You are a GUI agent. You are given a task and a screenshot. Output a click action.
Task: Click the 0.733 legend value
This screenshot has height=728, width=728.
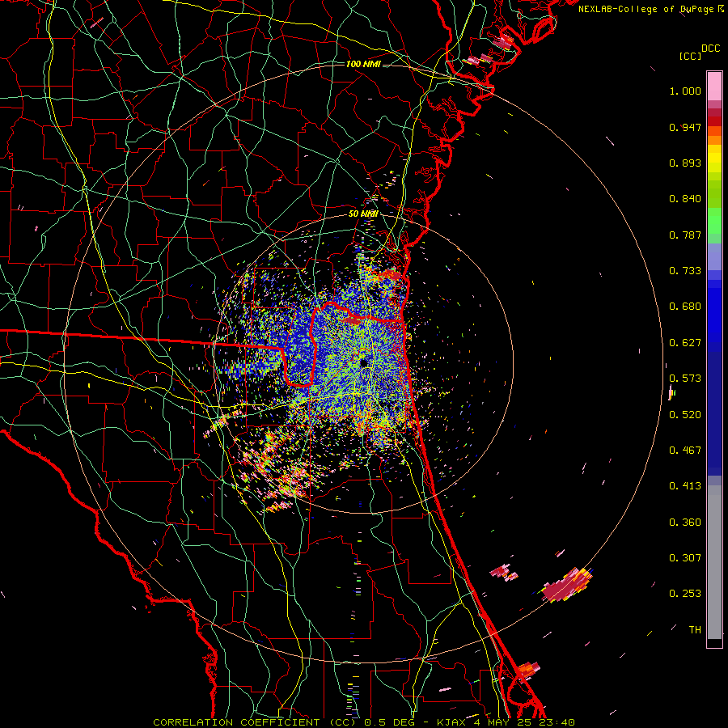point(685,271)
